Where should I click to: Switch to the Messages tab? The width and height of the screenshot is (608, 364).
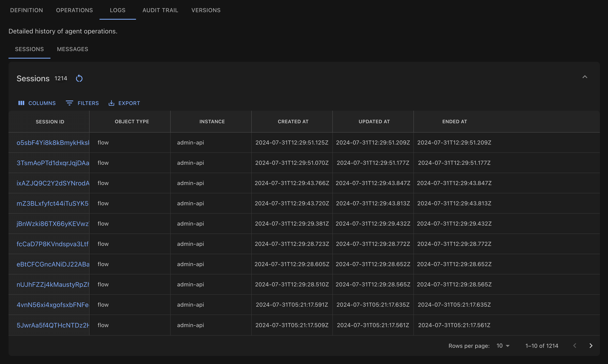[72, 49]
